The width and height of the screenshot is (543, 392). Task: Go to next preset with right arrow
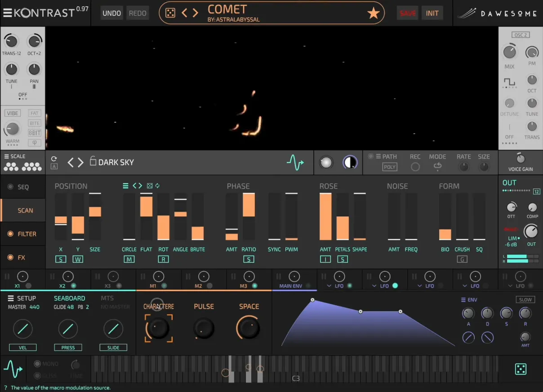195,13
